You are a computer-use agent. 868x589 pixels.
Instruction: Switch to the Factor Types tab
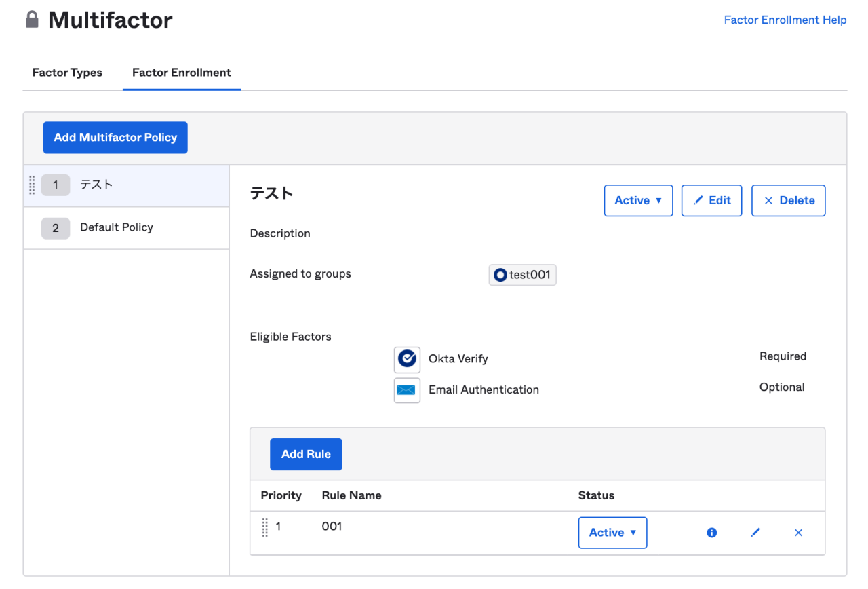[x=67, y=73]
